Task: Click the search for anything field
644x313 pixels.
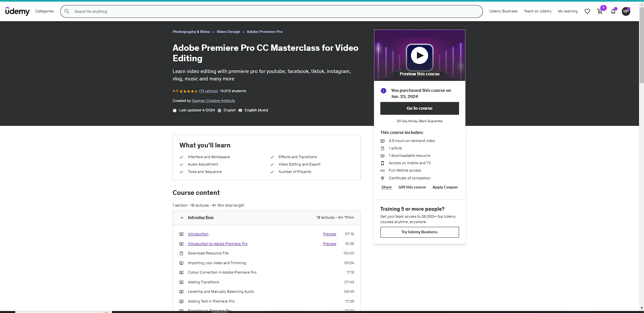Action: (x=271, y=11)
